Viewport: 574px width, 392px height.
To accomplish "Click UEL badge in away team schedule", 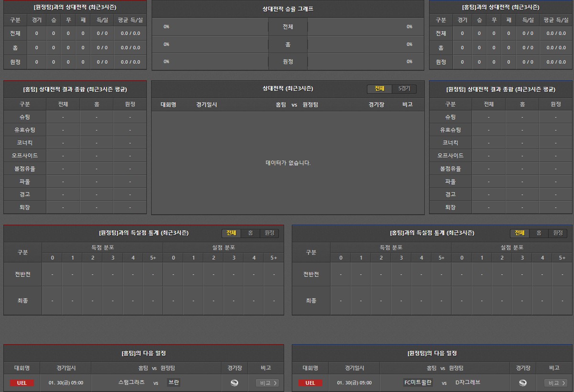I will (x=310, y=383).
